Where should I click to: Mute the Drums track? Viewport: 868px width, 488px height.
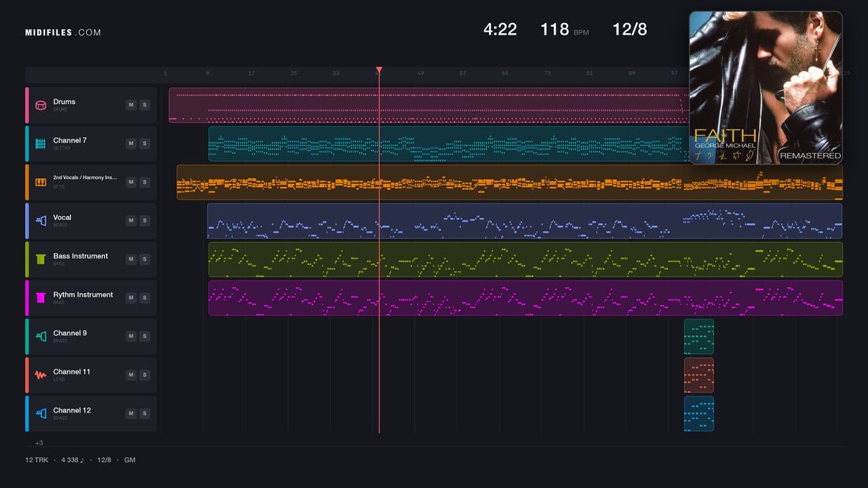pos(131,105)
